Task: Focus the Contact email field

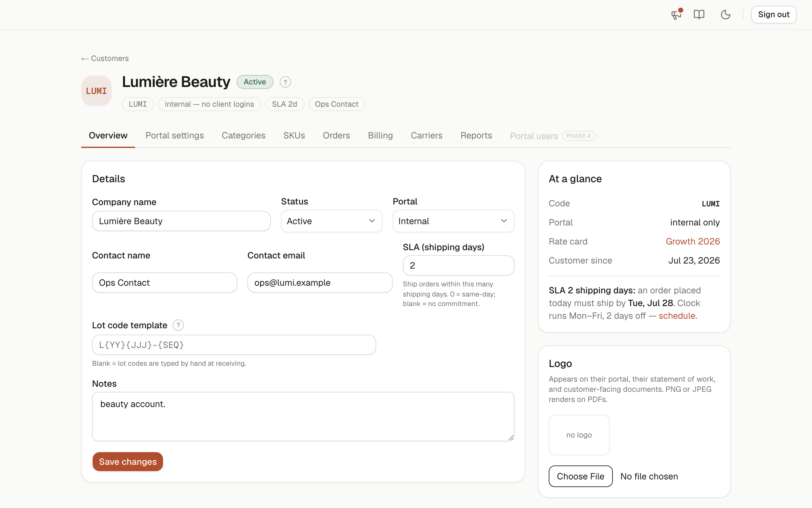Action: coord(320,283)
